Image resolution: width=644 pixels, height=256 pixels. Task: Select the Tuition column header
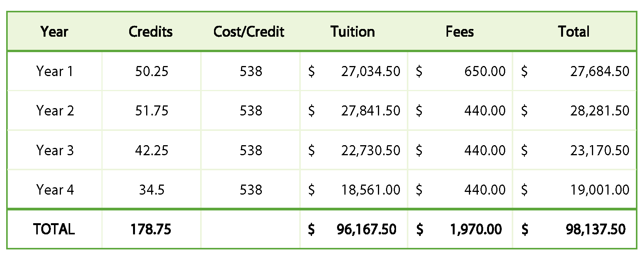352,32
